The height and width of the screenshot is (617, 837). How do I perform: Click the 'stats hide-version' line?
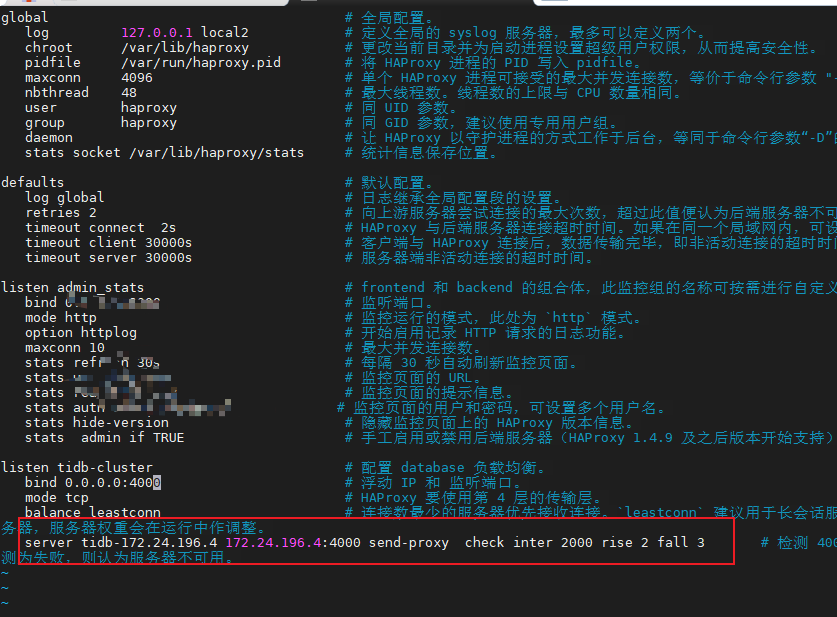[x=97, y=423]
